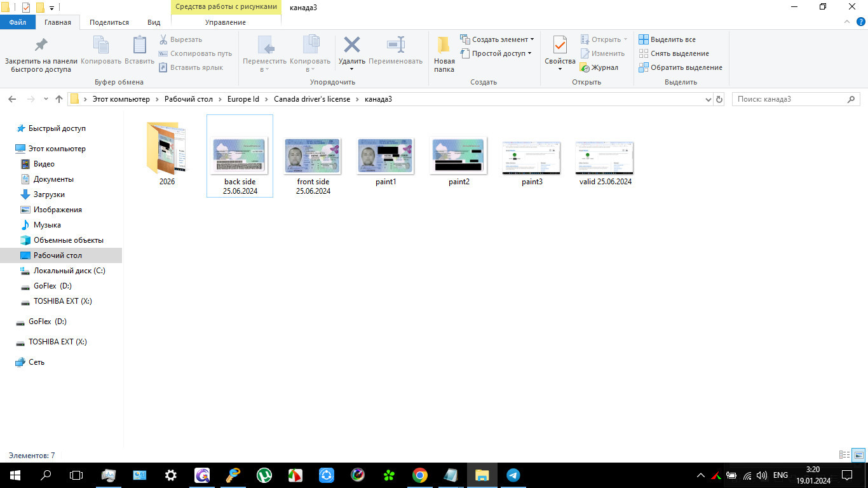The width and height of the screenshot is (868, 488).
Task: Open Properties checkmark icon
Action: 560,46
